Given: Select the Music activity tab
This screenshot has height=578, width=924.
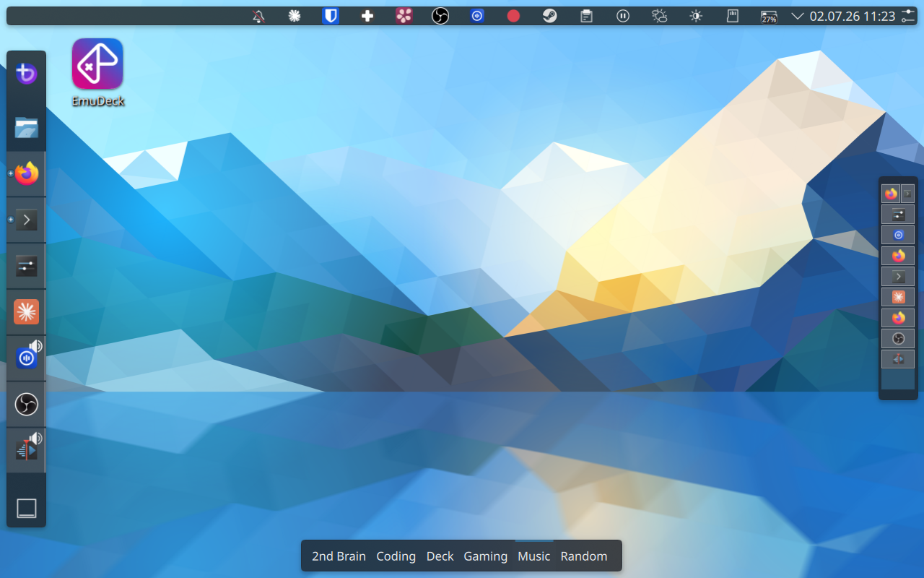Looking at the screenshot, I should (534, 556).
